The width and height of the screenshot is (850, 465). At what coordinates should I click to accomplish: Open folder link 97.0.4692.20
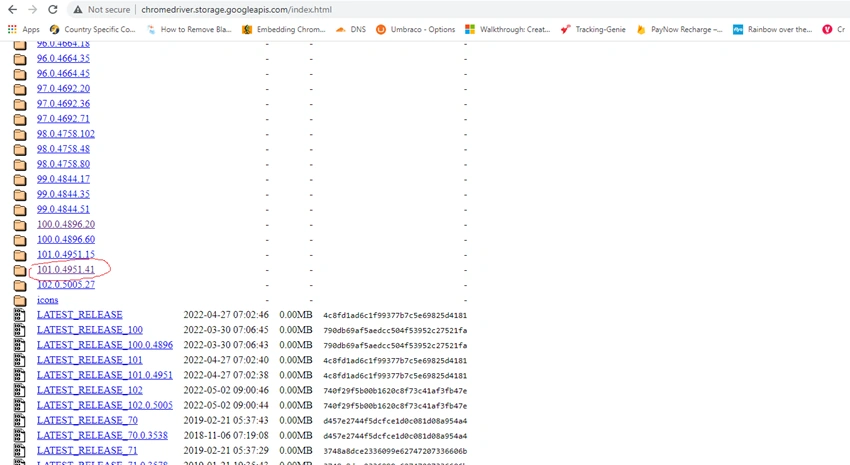pos(63,88)
